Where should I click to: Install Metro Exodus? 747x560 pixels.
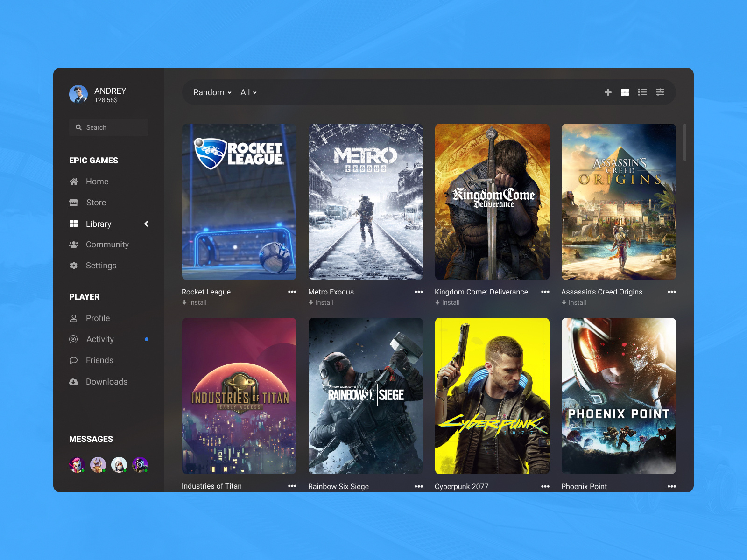click(321, 302)
